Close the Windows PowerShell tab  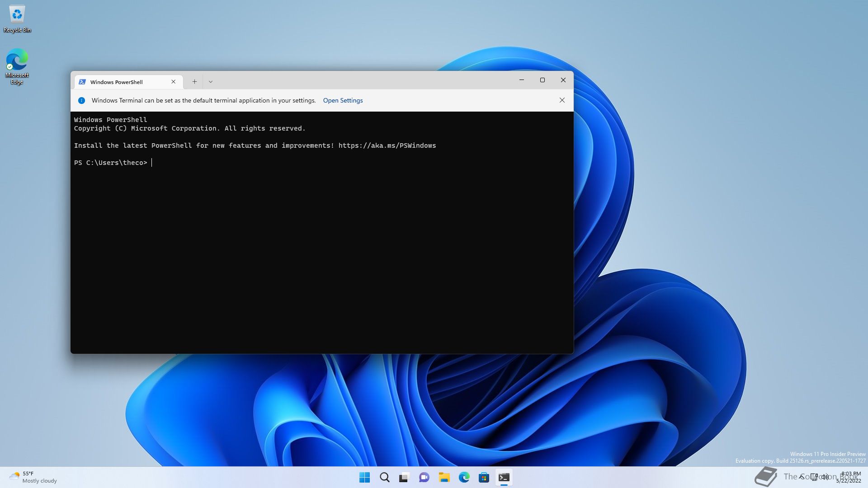tap(173, 82)
